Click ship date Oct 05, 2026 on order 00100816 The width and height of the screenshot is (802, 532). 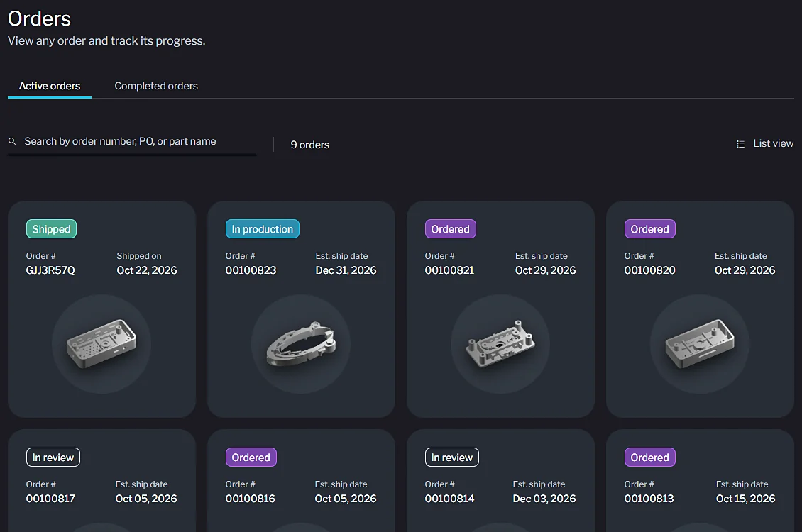[346, 499]
